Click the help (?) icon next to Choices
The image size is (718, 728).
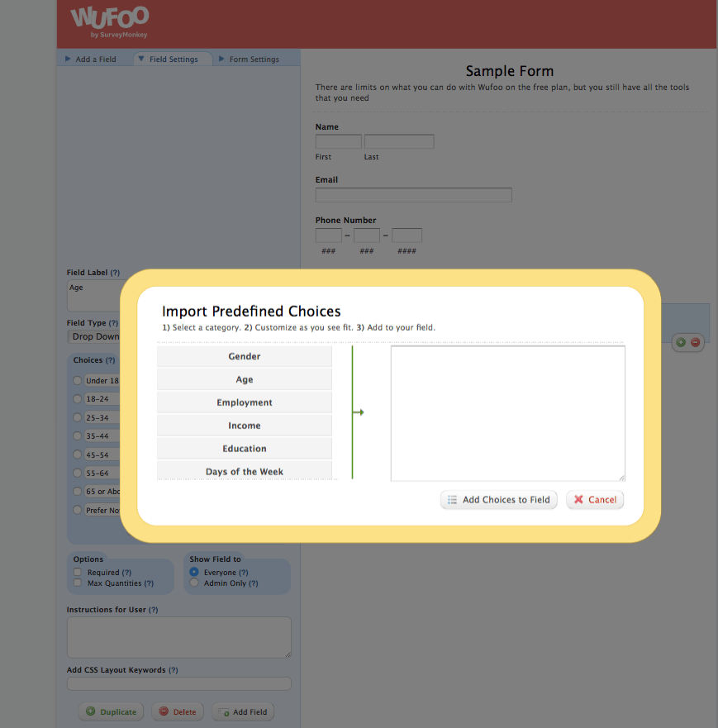click(x=110, y=360)
